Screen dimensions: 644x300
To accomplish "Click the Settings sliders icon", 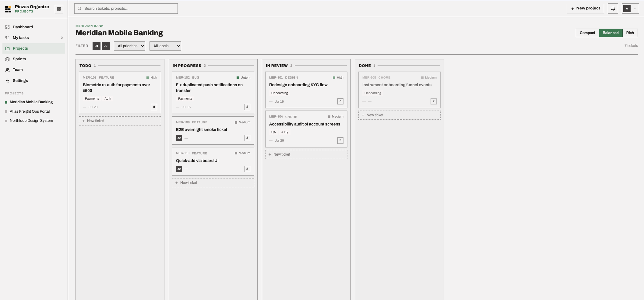I will [8, 81].
